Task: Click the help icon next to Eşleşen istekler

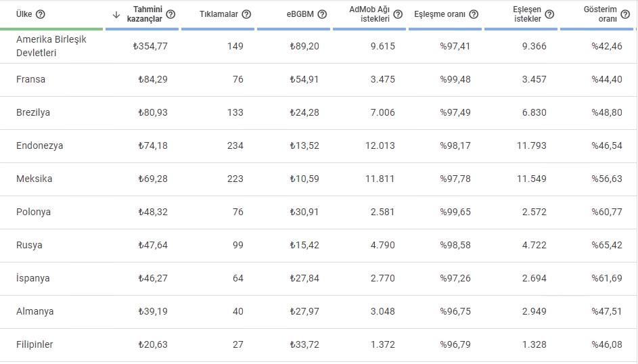Action: click(x=549, y=14)
